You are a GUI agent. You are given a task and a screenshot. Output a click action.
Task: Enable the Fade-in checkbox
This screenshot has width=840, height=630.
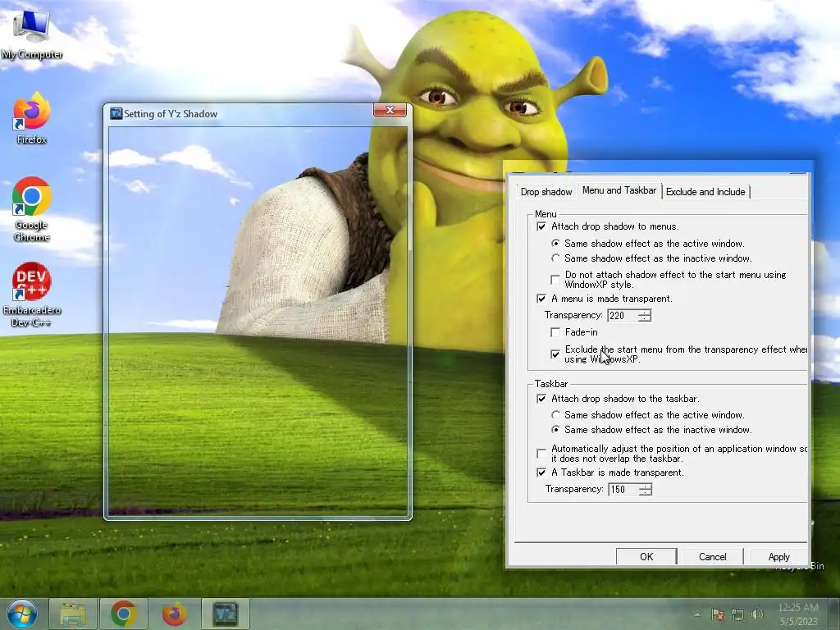click(555, 332)
